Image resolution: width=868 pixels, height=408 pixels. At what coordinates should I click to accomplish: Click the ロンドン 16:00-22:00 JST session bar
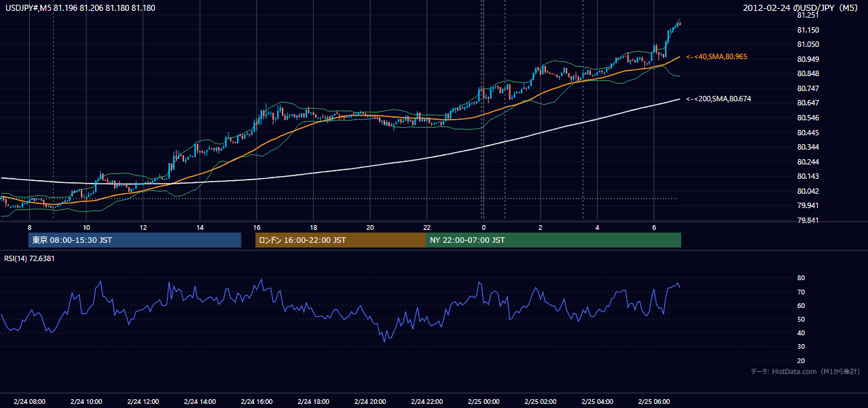point(340,240)
